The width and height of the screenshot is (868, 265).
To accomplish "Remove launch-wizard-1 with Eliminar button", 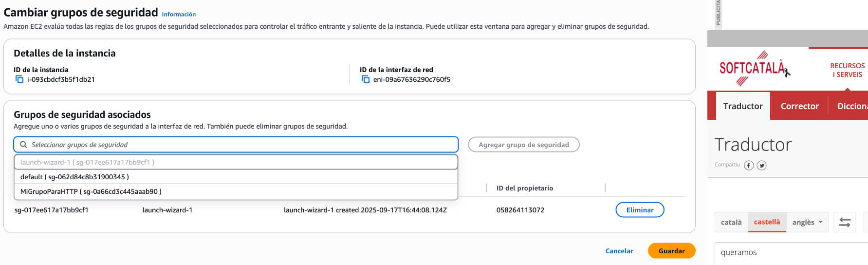I will tap(640, 210).
